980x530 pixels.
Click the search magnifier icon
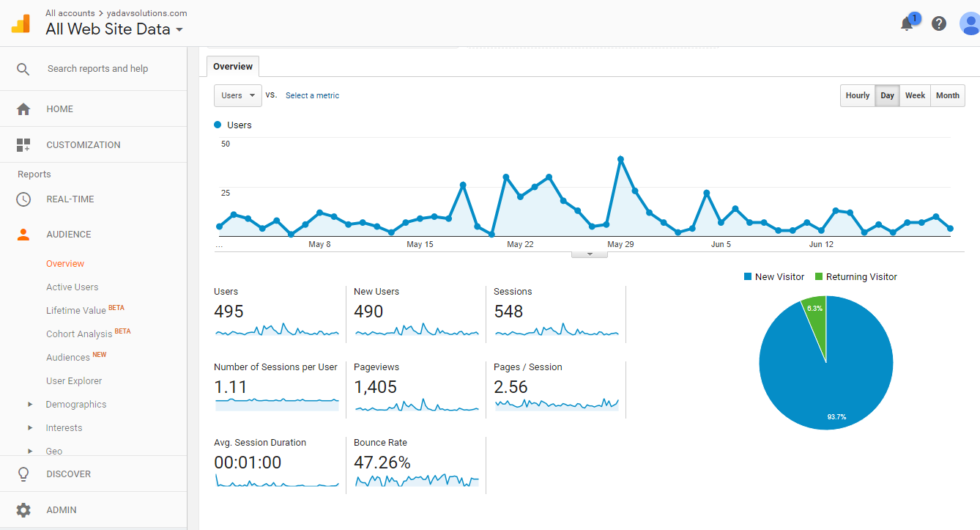(x=23, y=69)
